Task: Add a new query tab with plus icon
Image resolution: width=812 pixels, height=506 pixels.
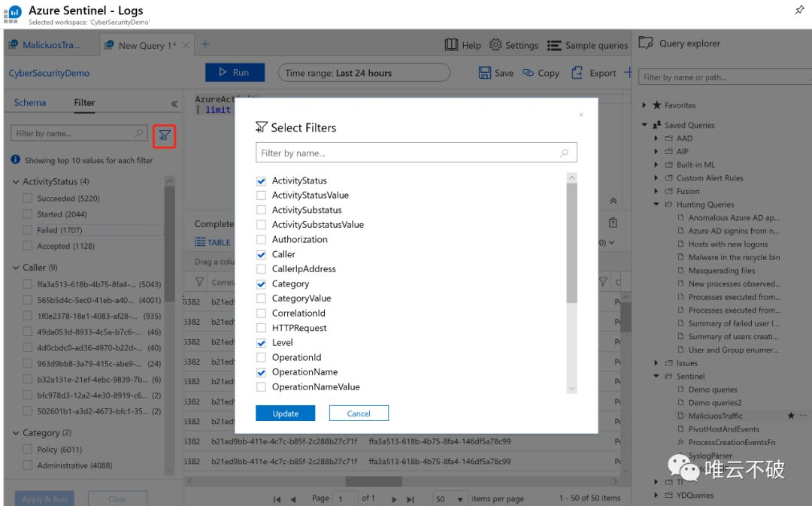Action: [205, 44]
